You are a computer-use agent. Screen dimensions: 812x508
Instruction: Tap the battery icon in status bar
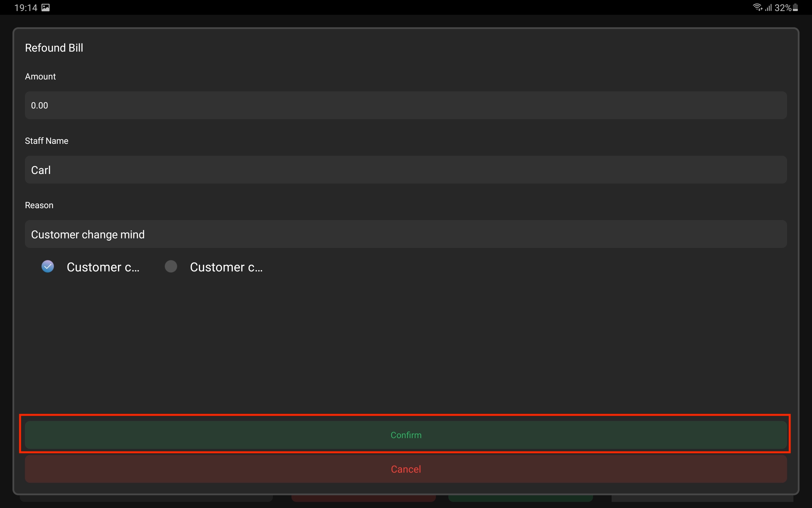795,7
